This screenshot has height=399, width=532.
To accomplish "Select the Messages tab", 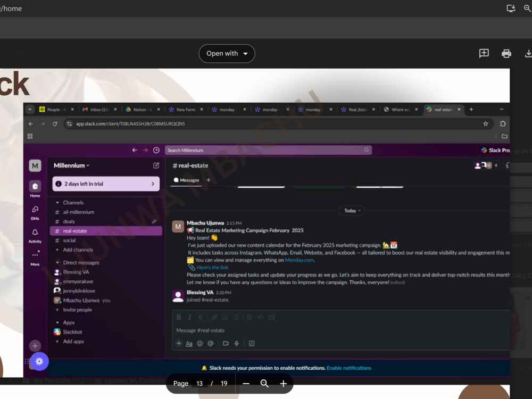I will tap(186, 180).
